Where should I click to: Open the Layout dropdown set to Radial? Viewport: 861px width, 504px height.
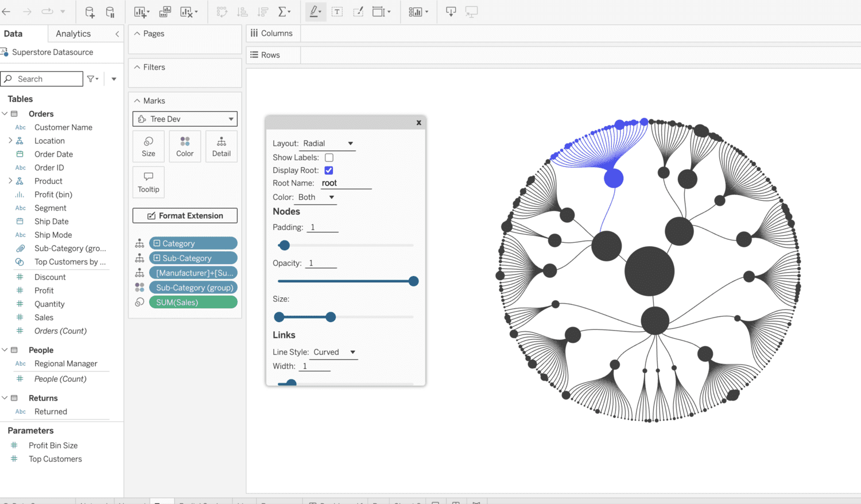tap(328, 144)
